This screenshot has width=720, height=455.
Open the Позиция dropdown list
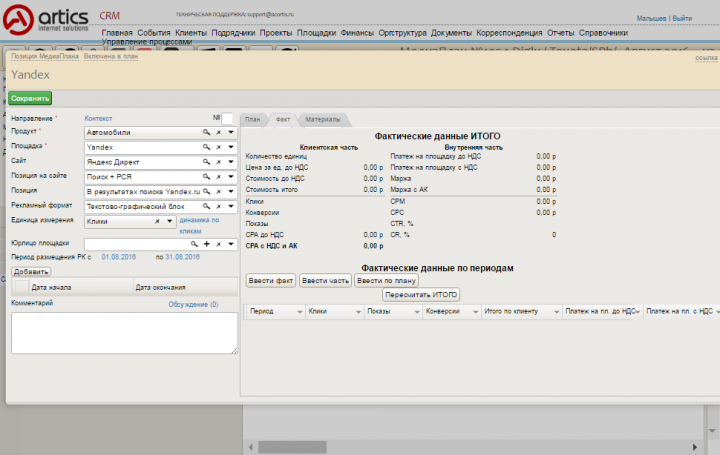[x=231, y=191]
